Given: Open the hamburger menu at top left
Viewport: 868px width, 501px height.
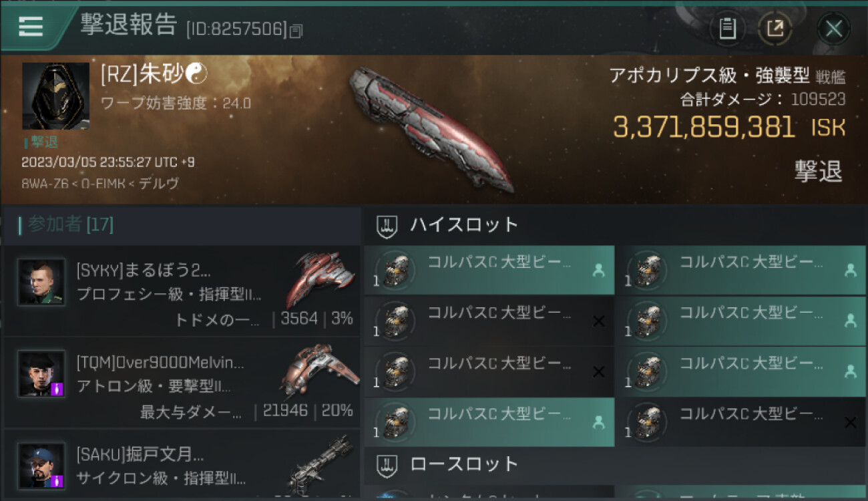Looking at the screenshot, I should (31, 26).
